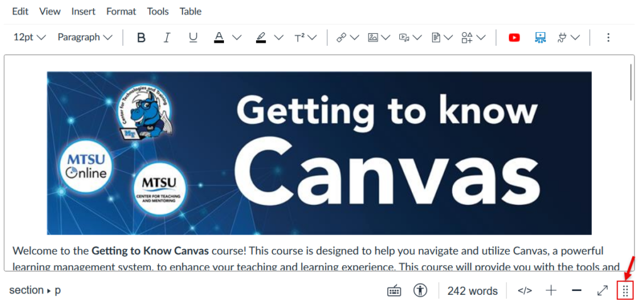This screenshot has width=644, height=303.
Task: Open the Insert menu
Action: point(84,11)
